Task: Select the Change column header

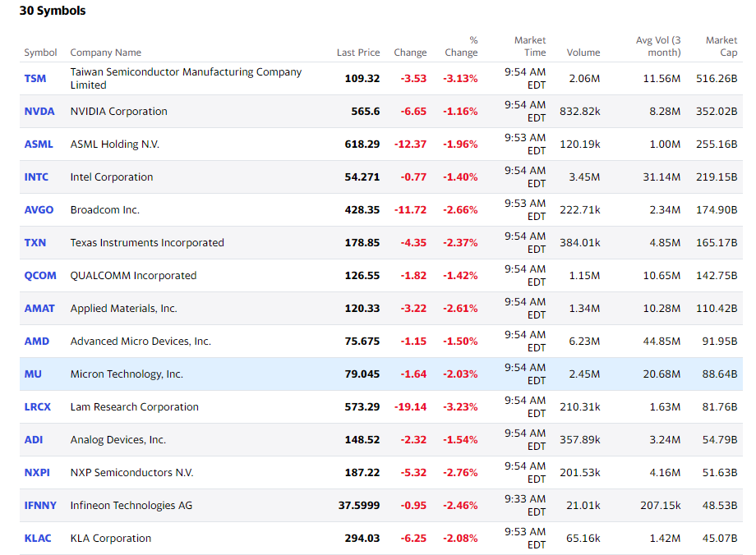Action: (410, 53)
